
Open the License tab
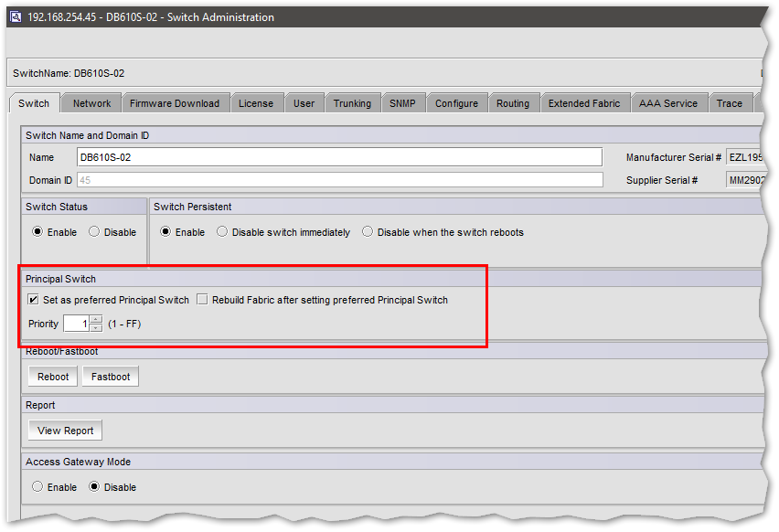coord(256,103)
